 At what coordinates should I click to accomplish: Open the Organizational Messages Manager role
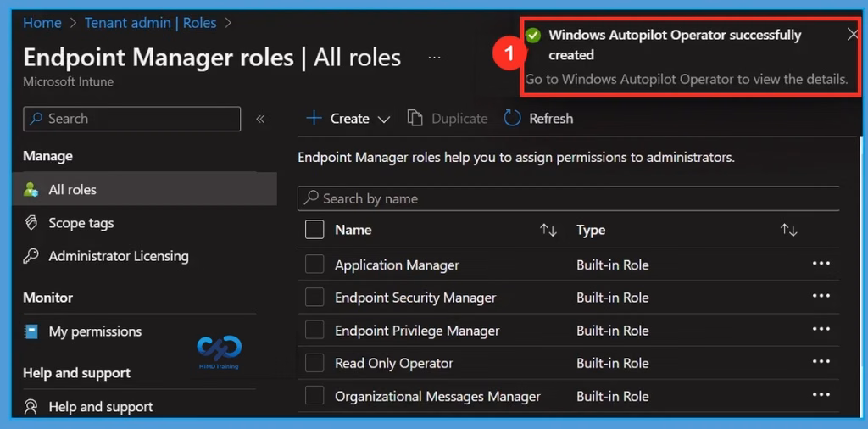coord(437,396)
